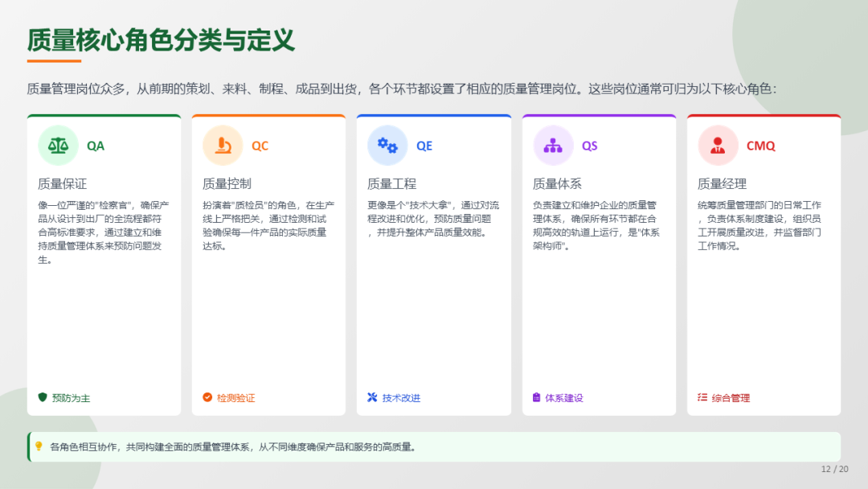Click the 质量控制 card heading
The image size is (868, 489).
coord(227,183)
